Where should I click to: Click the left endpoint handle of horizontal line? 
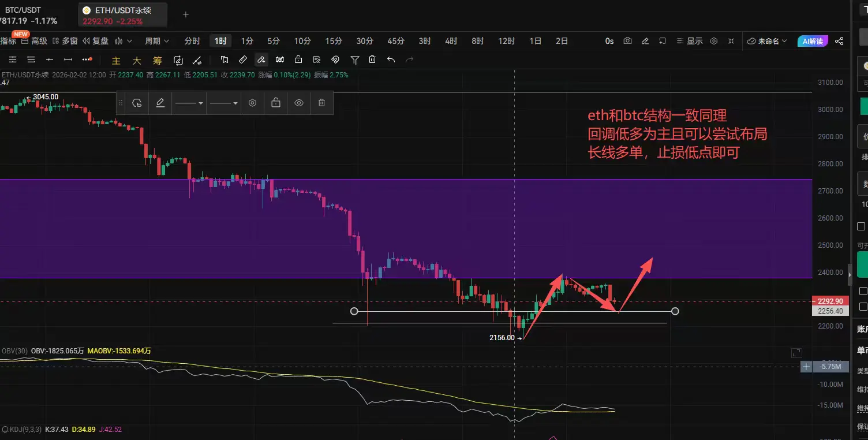pyautogui.click(x=354, y=312)
